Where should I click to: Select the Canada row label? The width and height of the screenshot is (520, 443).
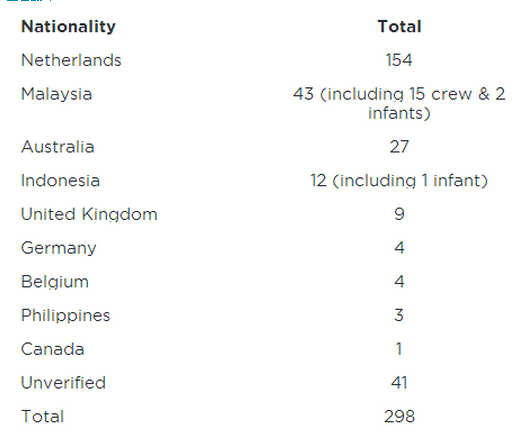[52, 349]
